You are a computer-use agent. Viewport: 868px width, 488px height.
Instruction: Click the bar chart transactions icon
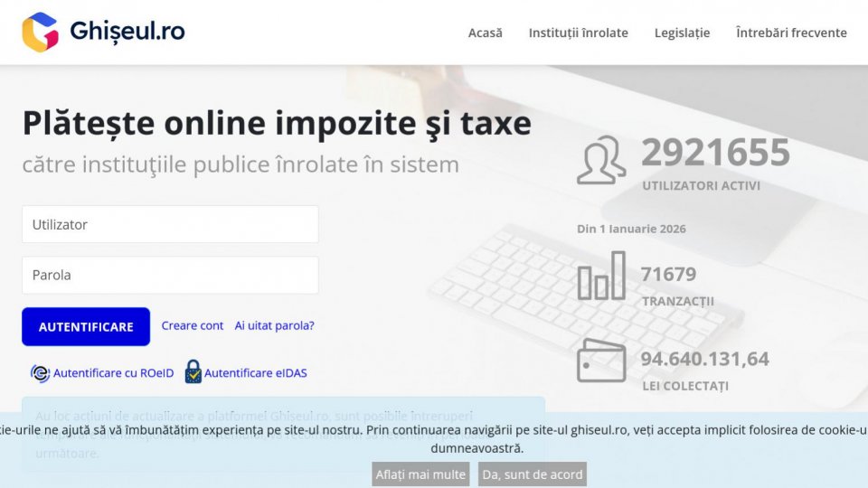[601, 276]
